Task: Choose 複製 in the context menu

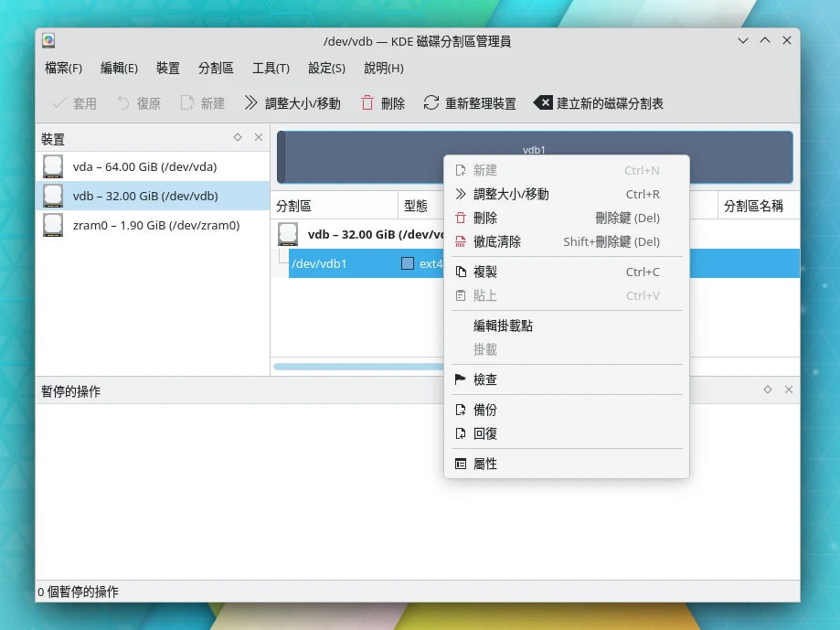Action: click(x=484, y=272)
